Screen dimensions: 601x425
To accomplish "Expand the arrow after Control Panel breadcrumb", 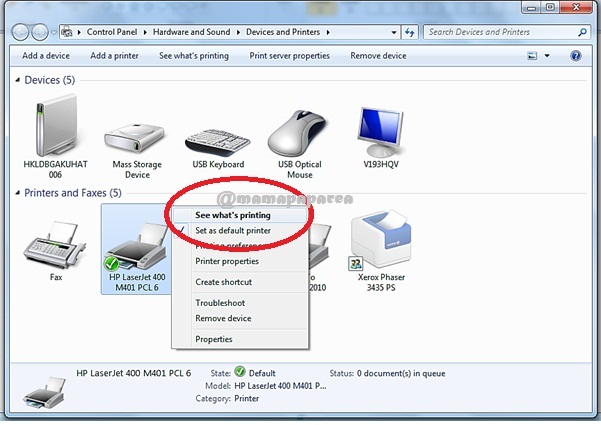I will click(x=145, y=32).
